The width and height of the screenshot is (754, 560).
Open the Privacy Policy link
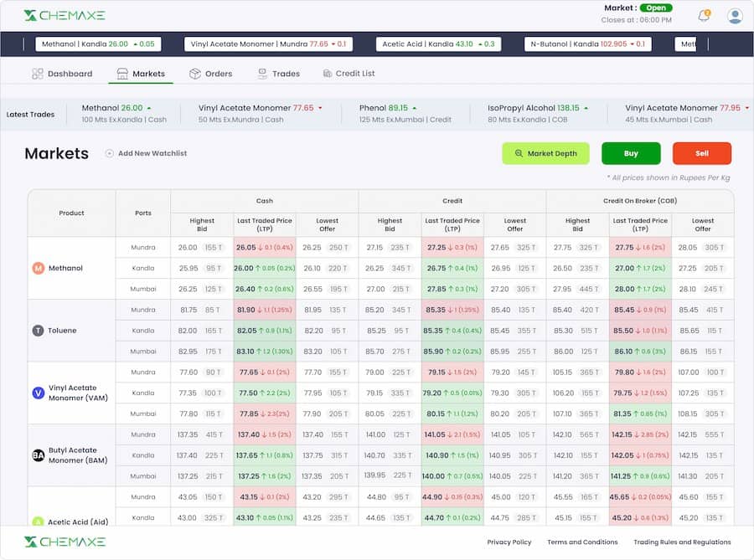tap(509, 542)
